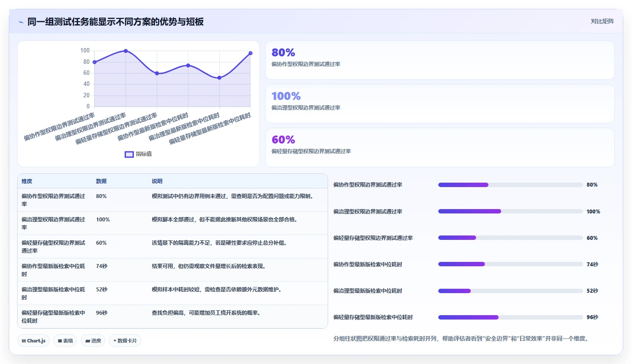Click table cell 偏轻量存储型最新版检索中位耗时

[54, 317]
